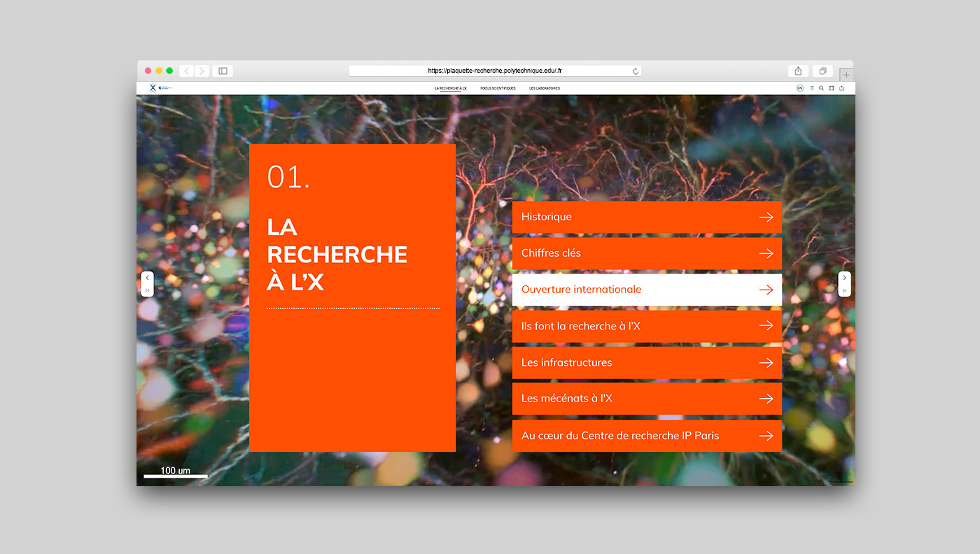Jump to last page via the right panel icon
The image size is (980, 554).
tap(845, 290)
